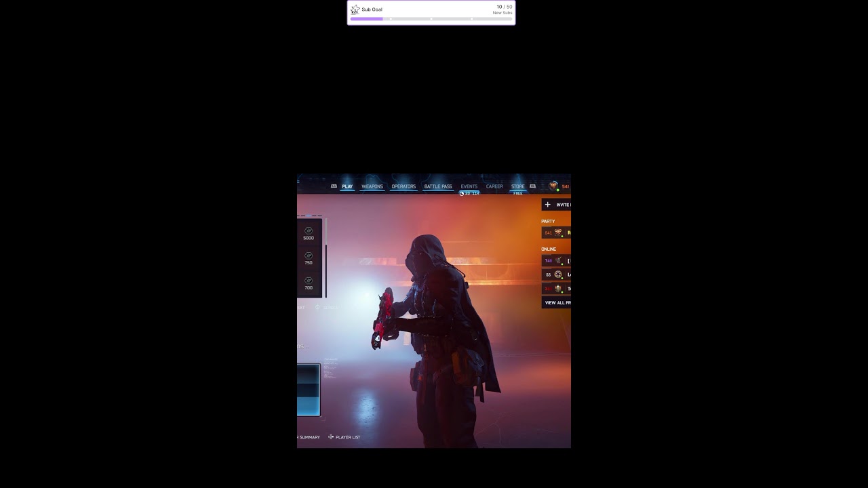Open the EVENTS tab
The height and width of the screenshot is (488, 868).
469,186
